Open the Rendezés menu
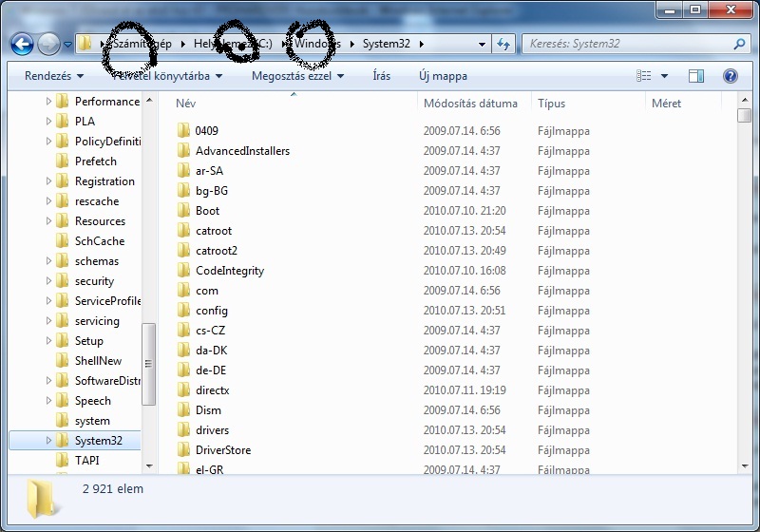 (x=54, y=76)
